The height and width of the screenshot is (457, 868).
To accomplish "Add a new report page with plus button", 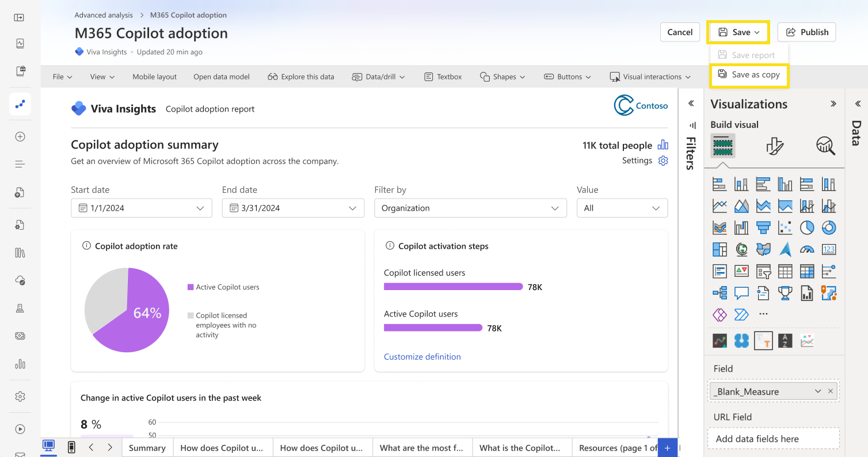I will 667,447.
